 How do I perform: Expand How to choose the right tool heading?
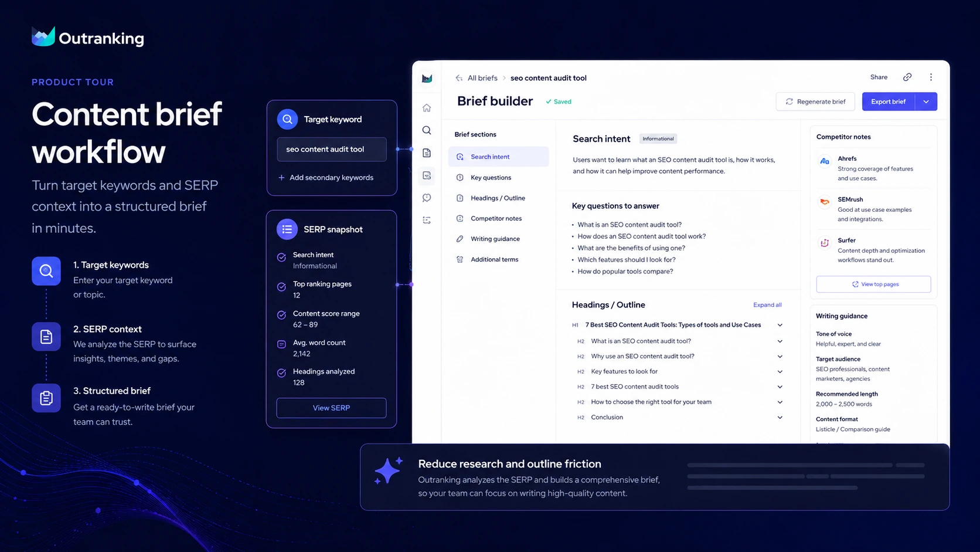(780, 402)
